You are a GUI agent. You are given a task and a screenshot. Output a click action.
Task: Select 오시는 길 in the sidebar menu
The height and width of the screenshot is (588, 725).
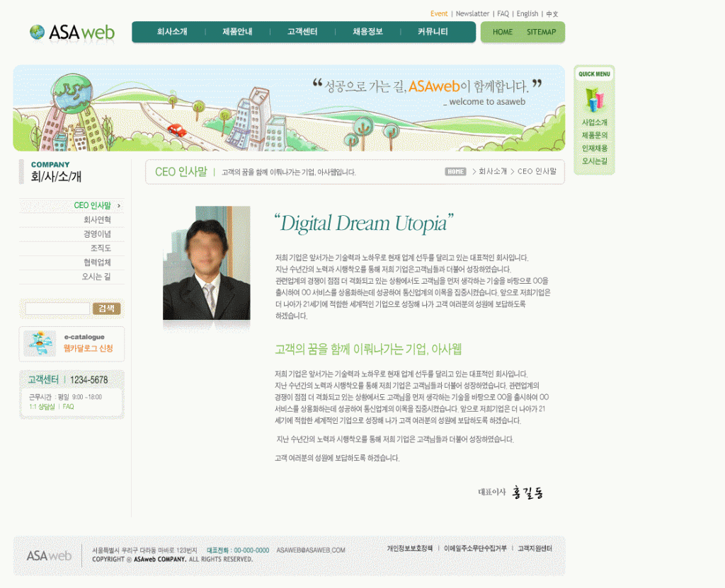[96, 277]
